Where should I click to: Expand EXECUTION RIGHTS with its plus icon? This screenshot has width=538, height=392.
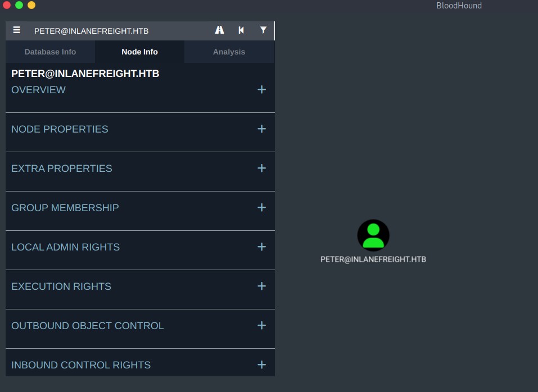tap(262, 286)
